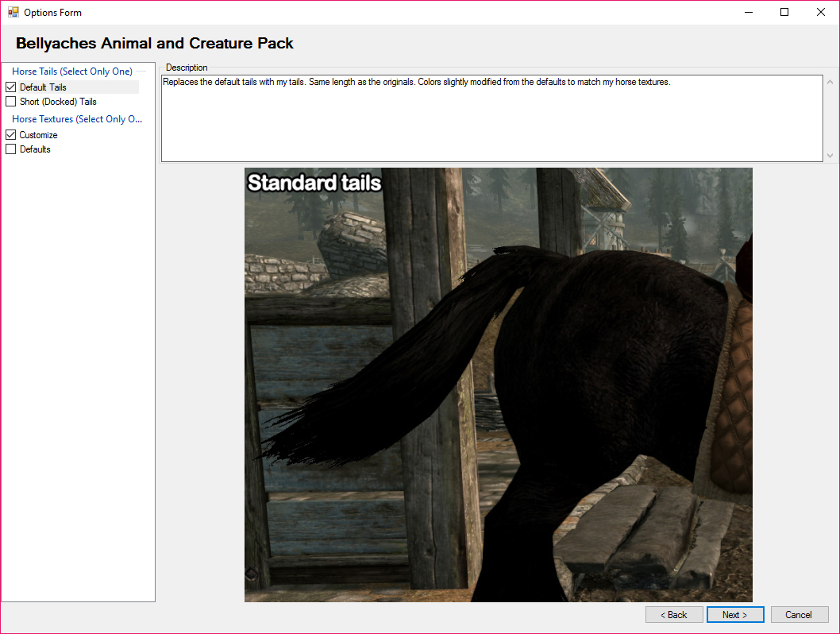Toggle the Customize horse textures checkbox

pyautogui.click(x=10, y=134)
